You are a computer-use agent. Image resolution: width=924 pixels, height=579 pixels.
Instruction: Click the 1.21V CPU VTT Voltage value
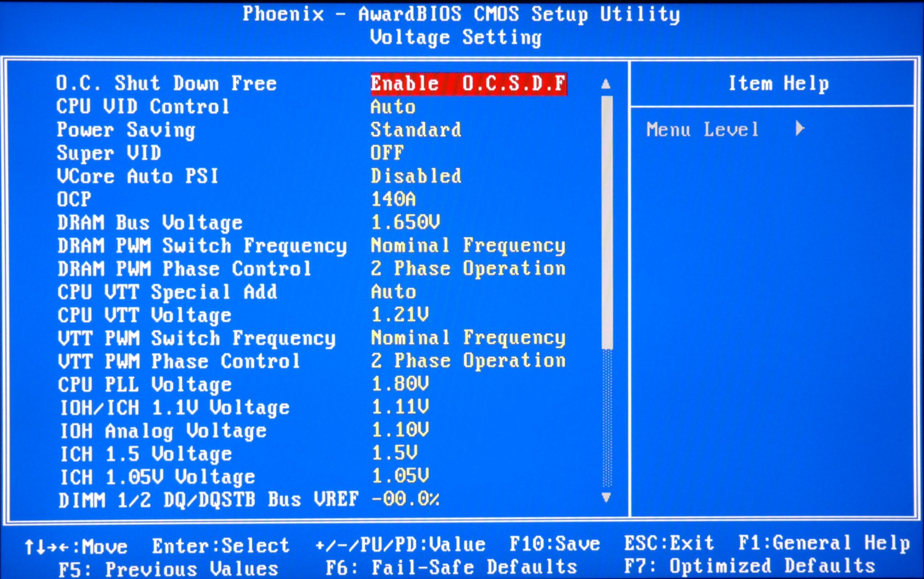coord(400,314)
